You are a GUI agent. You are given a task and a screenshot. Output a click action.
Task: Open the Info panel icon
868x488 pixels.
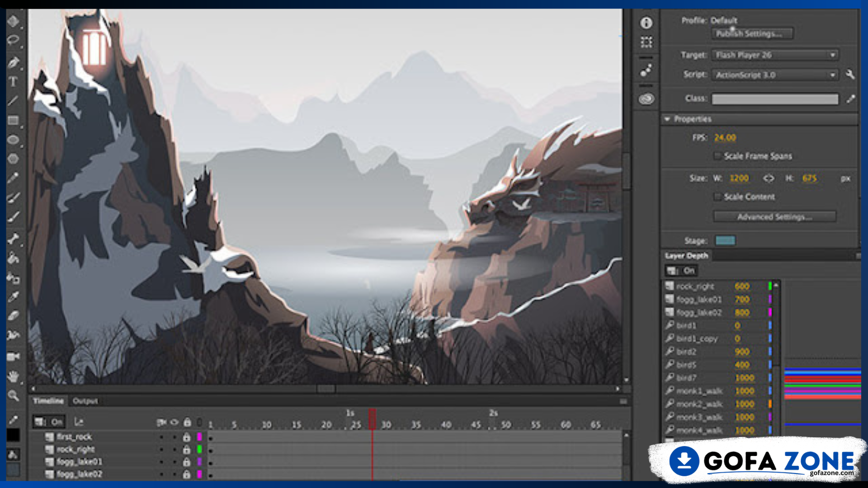click(646, 23)
